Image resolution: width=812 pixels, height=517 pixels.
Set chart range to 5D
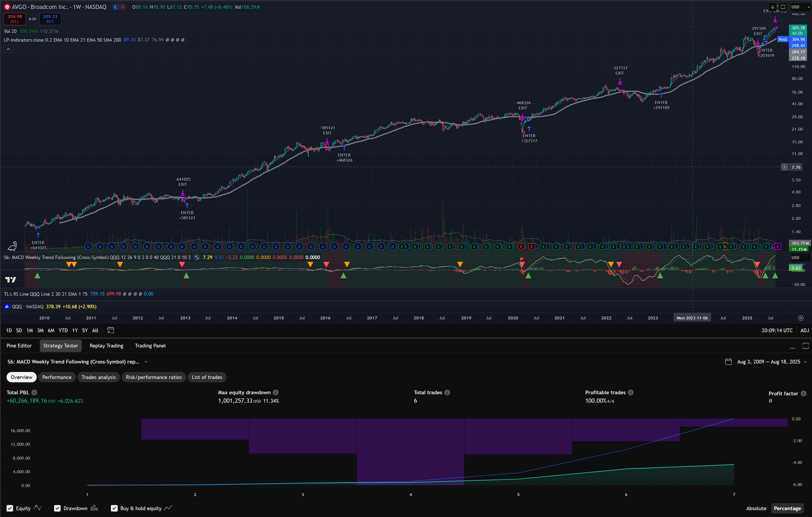point(19,330)
